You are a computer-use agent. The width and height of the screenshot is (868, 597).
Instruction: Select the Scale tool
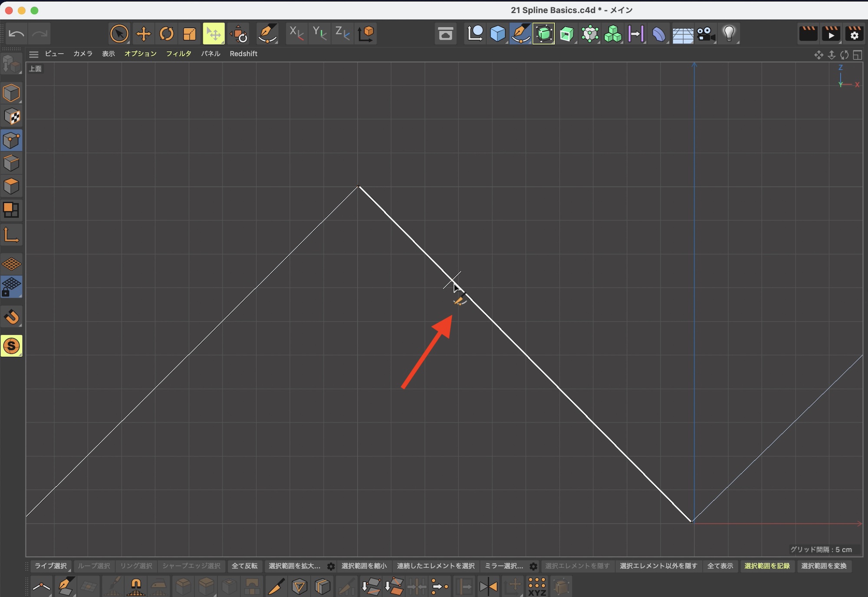(x=190, y=33)
